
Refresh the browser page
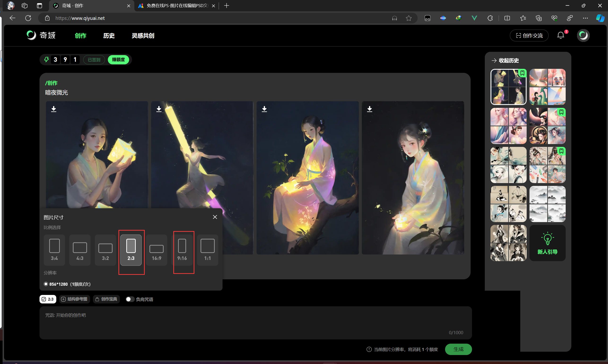(x=28, y=18)
